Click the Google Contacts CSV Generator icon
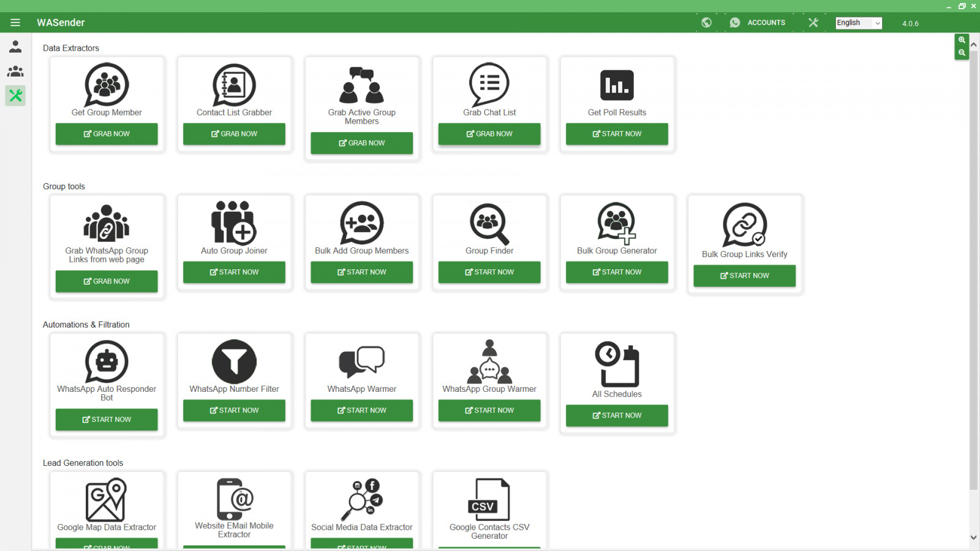Screen dimensions: 980x551 click(x=489, y=500)
